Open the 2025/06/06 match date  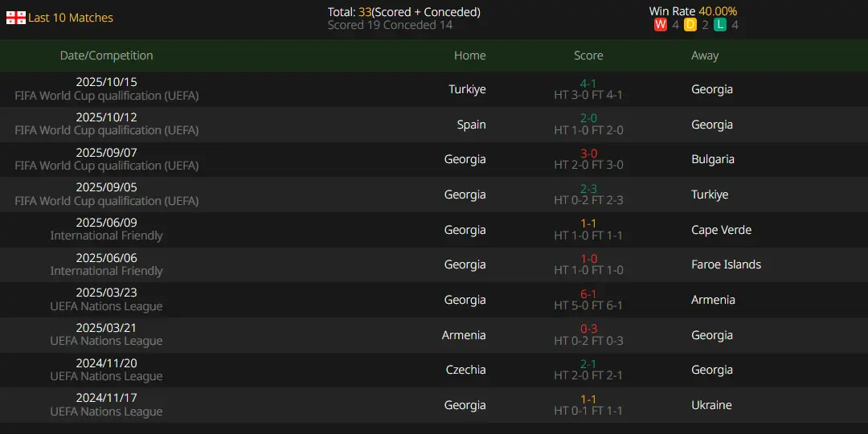[x=106, y=258]
